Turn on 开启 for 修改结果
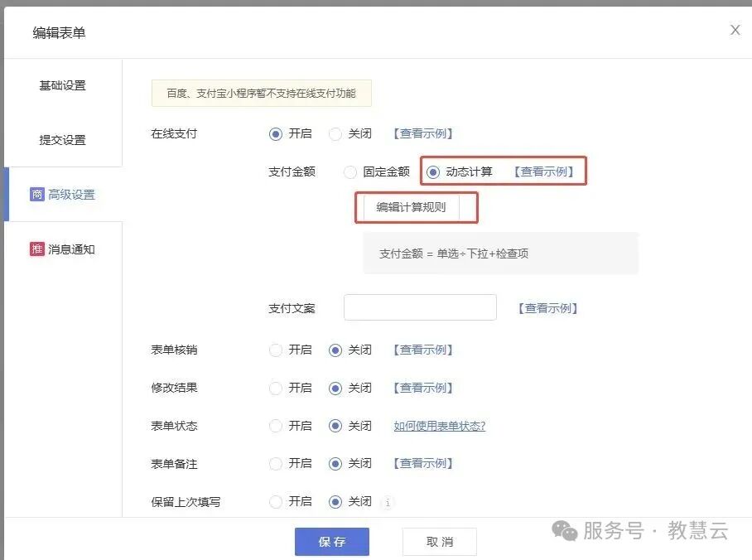This screenshot has height=560, width=752. click(x=276, y=388)
